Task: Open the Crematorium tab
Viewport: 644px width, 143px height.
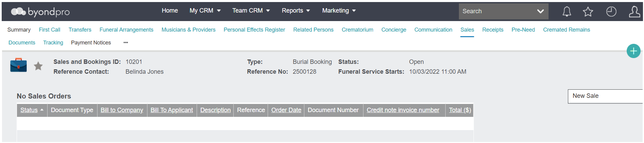Action: coord(357,30)
